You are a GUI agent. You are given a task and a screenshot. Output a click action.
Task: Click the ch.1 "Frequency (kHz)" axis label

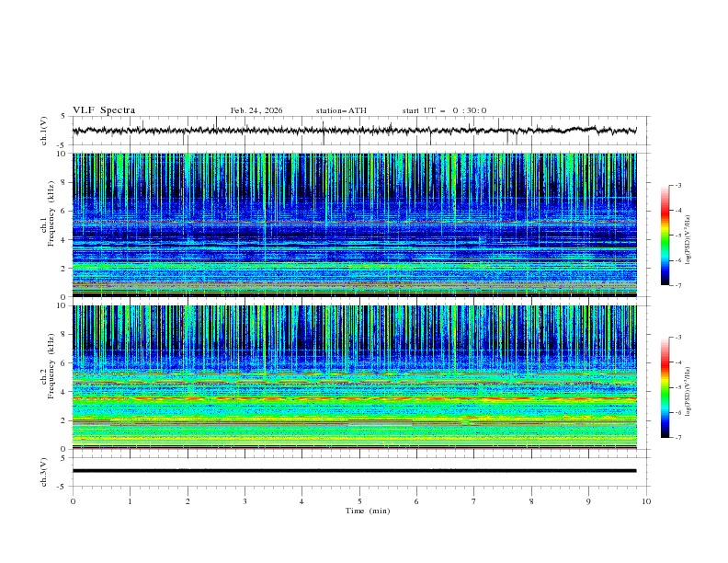coord(51,214)
